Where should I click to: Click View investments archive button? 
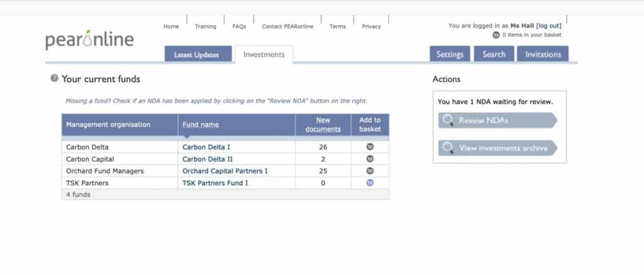(x=498, y=148)
